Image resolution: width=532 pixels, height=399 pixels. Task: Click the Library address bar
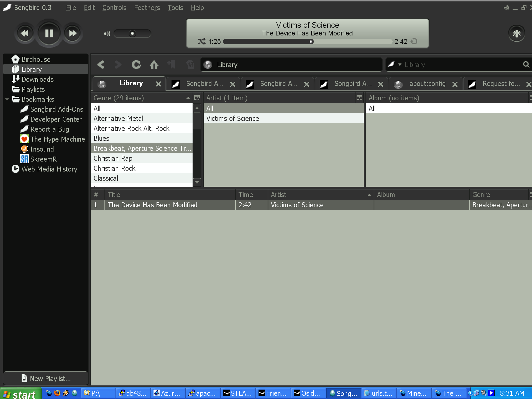(x=291, y=65)
